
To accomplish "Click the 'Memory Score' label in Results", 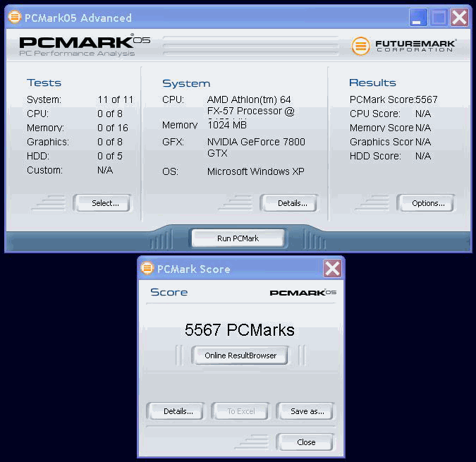I will coord(382,128).
